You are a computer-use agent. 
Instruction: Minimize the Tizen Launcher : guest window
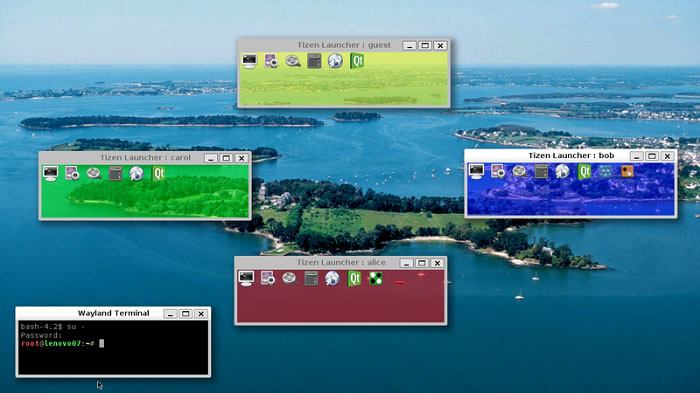pyautogui.click(x=409, y=46)
